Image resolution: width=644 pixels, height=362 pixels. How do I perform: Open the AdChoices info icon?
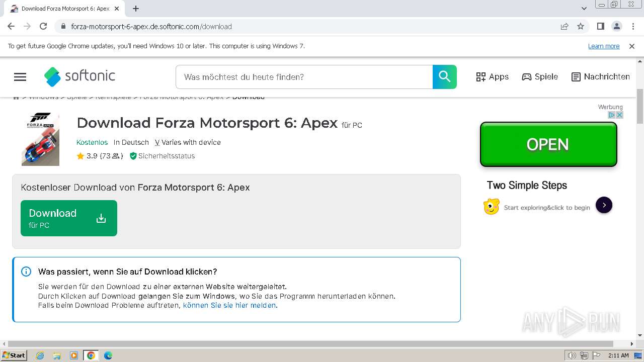(x=612, y=115)
